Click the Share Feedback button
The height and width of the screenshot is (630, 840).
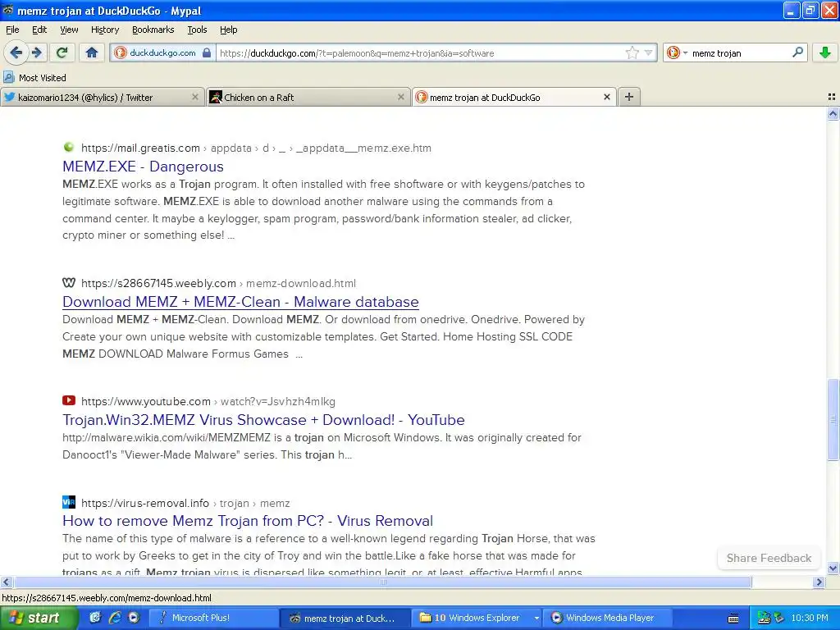tap(769, 558)
